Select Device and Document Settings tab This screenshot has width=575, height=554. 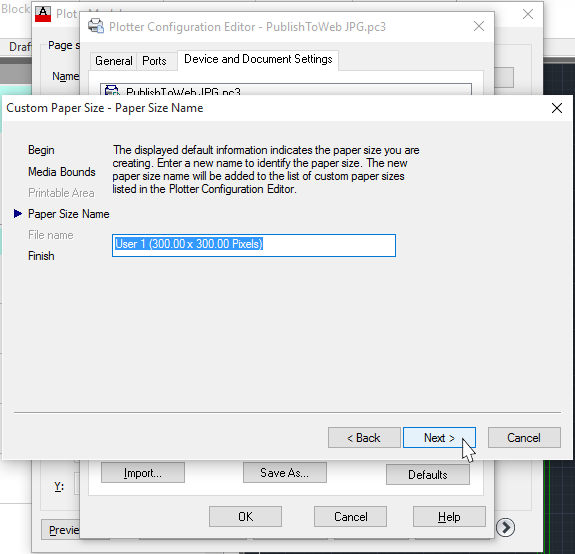[258, 59]
